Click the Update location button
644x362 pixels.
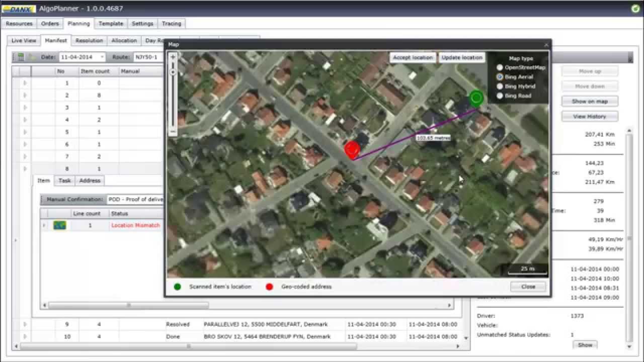point(462,57)
